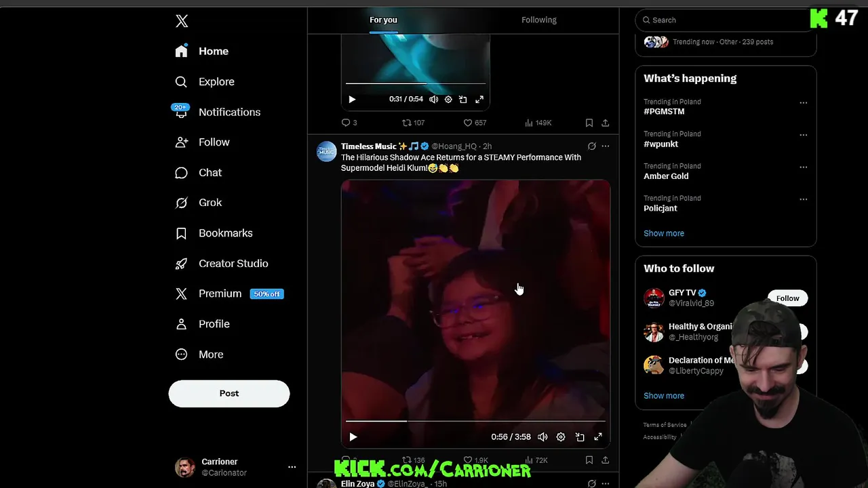This screenshot has width=868, height=488.
Task: Open Grok explain on Elin Zoya post
Action: pyautogui.click(x=592, y=483)
